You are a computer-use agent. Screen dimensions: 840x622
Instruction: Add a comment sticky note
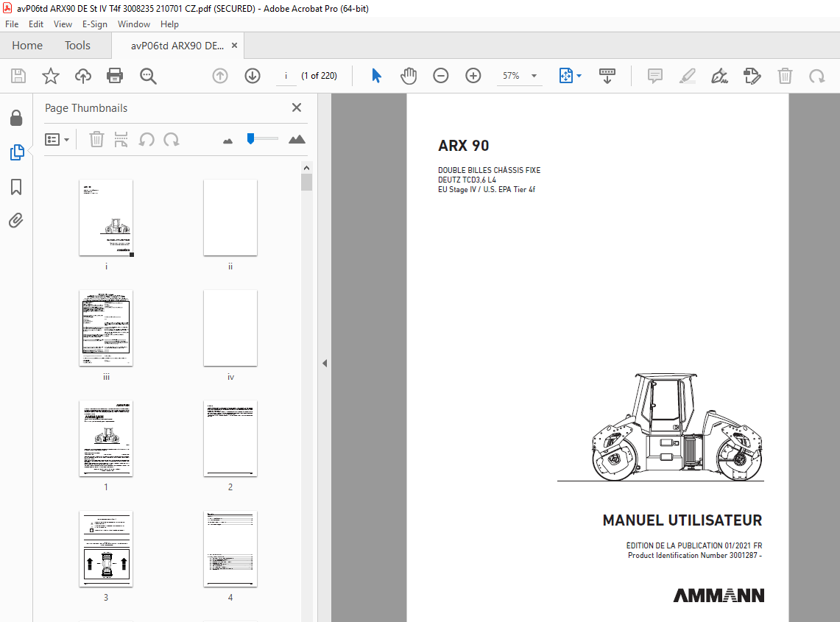click(654, 76)
